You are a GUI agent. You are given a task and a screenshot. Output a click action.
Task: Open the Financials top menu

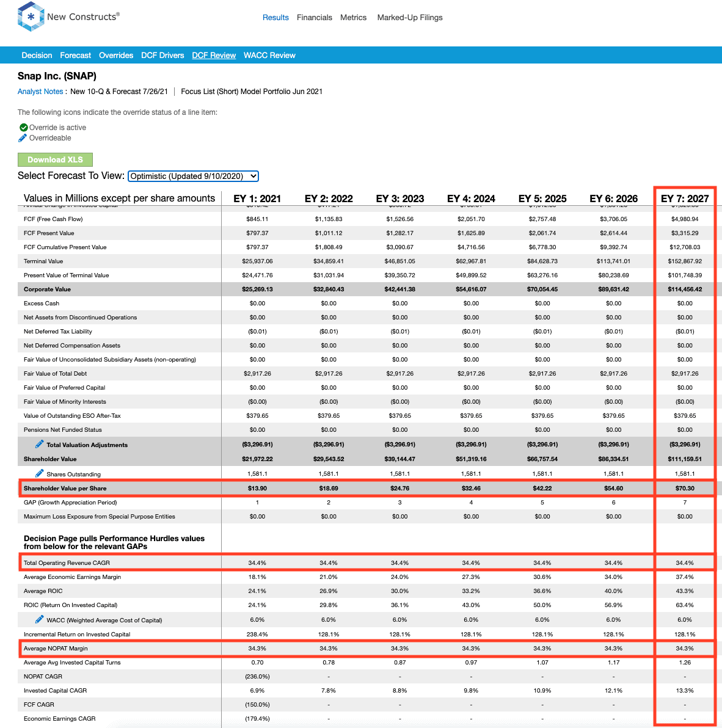[315, 18]
